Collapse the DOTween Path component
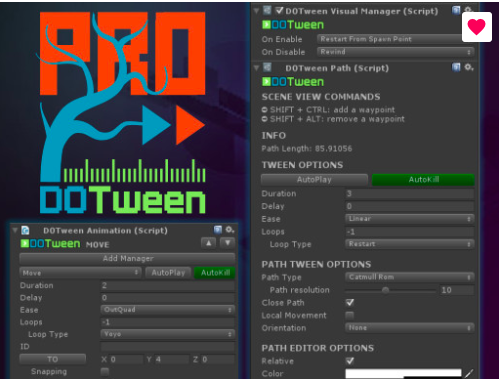The width and height of the screenshot is (499, 379). coord(256,68)
